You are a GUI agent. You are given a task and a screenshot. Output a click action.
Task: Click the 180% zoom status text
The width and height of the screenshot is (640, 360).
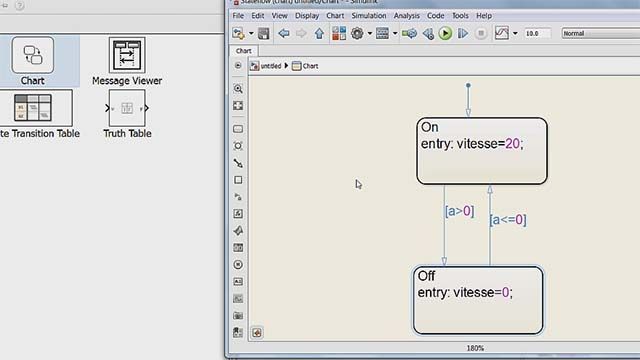click(475, 348)
